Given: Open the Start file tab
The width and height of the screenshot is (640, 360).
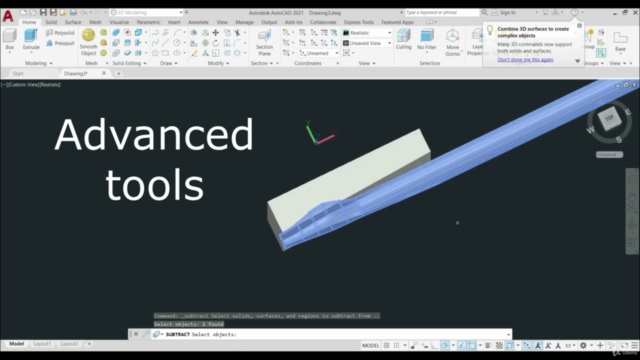Looking at the screenshot, I should 18,73.
